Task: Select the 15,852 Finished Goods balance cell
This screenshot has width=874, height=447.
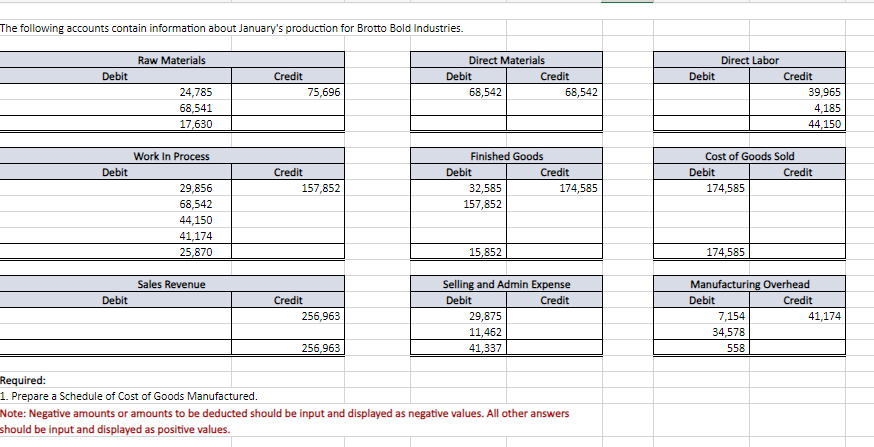Action: (x=459, y=252)
